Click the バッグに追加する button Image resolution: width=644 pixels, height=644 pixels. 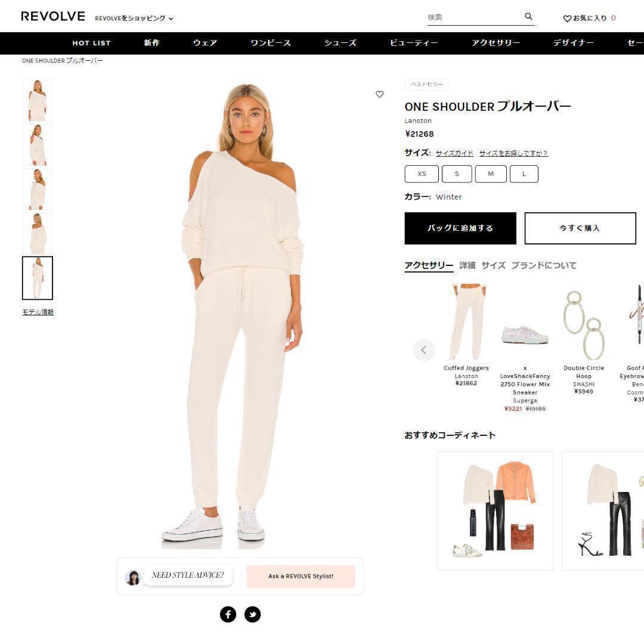pyautogui.click(x=460, y=228)
